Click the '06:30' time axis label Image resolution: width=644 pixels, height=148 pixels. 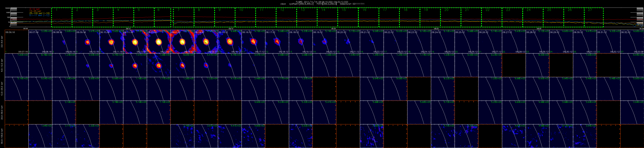[x=539, y=28]
